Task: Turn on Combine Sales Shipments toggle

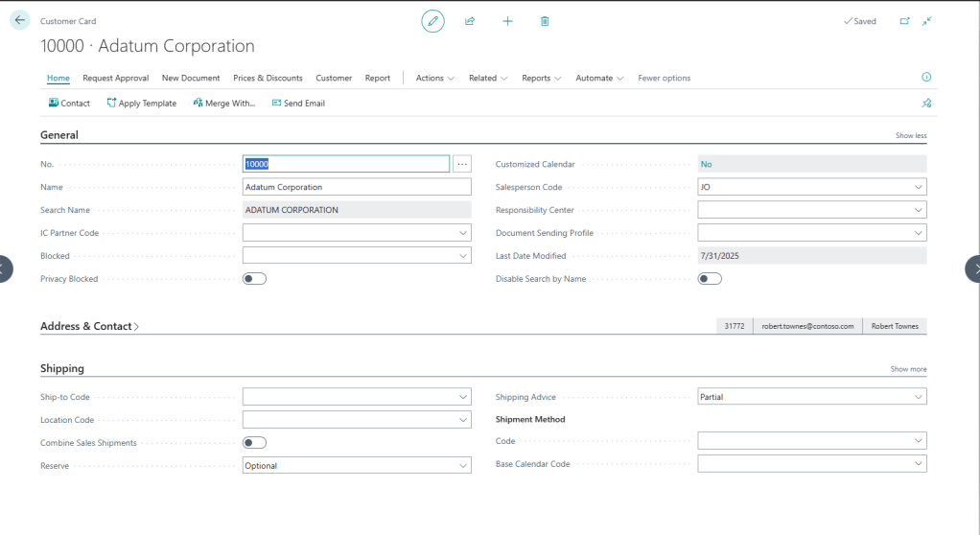Action: click(x=254, y=443)
